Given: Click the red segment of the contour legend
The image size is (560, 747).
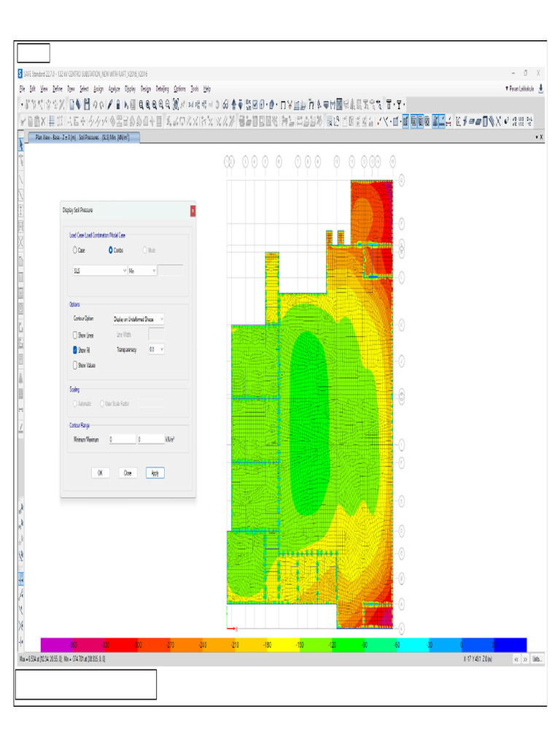Looking at the screenshot, I should (x=122, y=645).
